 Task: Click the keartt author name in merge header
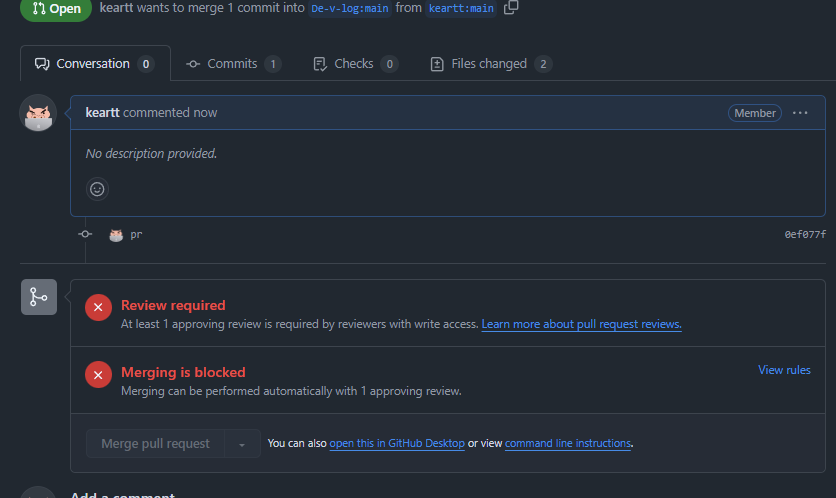click(x=116, y=8)
